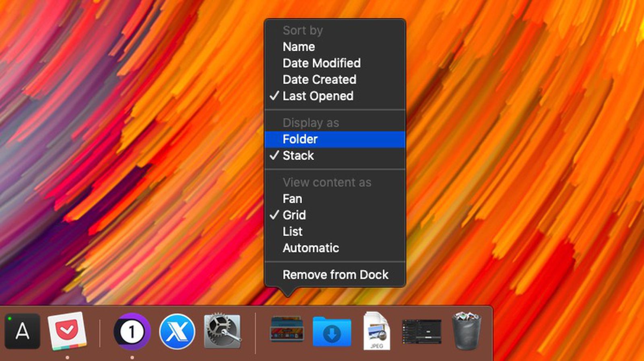Open the gear and wrench utility app
This screenshot has width=644, height=361.
(x=223, y=331)
